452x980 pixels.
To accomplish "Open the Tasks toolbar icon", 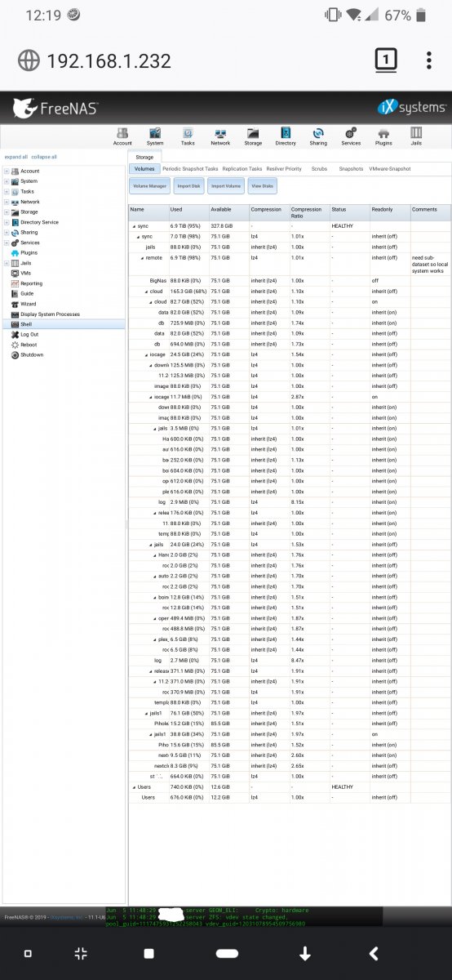I will pyautogui.click(x=188, y=136).
